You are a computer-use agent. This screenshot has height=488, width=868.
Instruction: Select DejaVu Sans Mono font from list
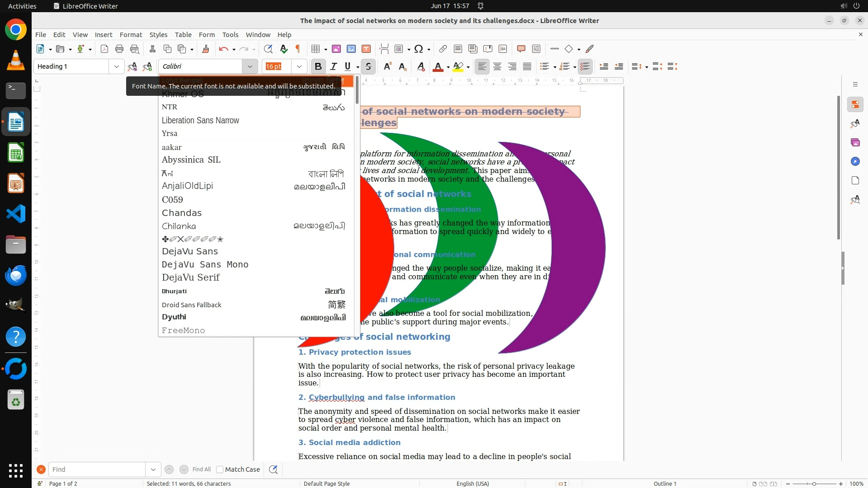point(205,264)
